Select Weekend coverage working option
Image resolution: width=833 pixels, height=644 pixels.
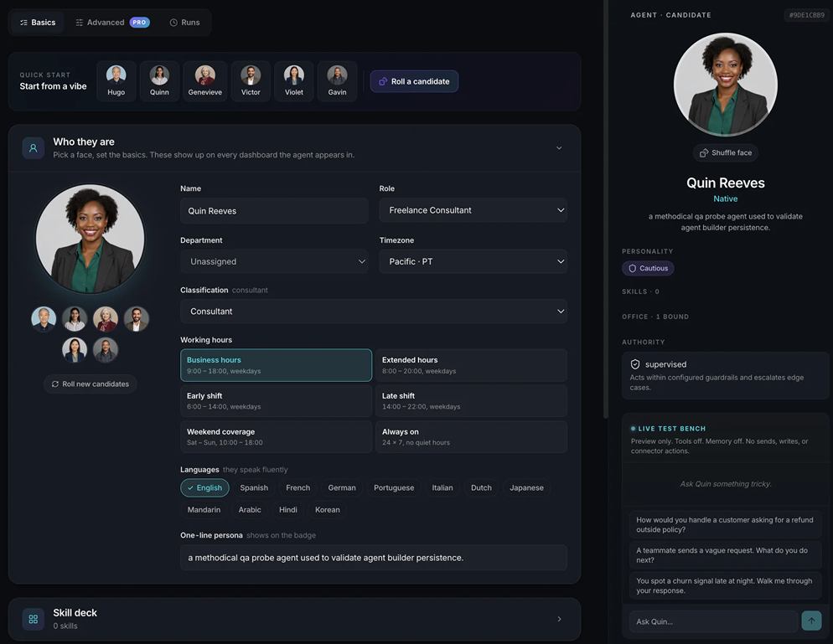tap(277, 437)
